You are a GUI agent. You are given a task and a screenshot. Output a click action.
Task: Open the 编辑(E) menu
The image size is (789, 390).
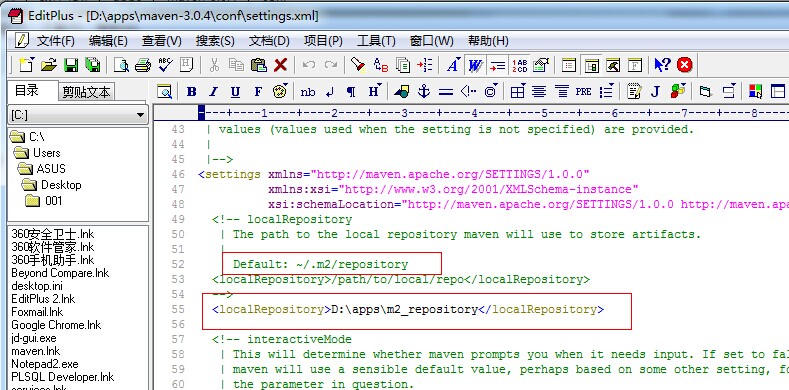tap(108, 41)
